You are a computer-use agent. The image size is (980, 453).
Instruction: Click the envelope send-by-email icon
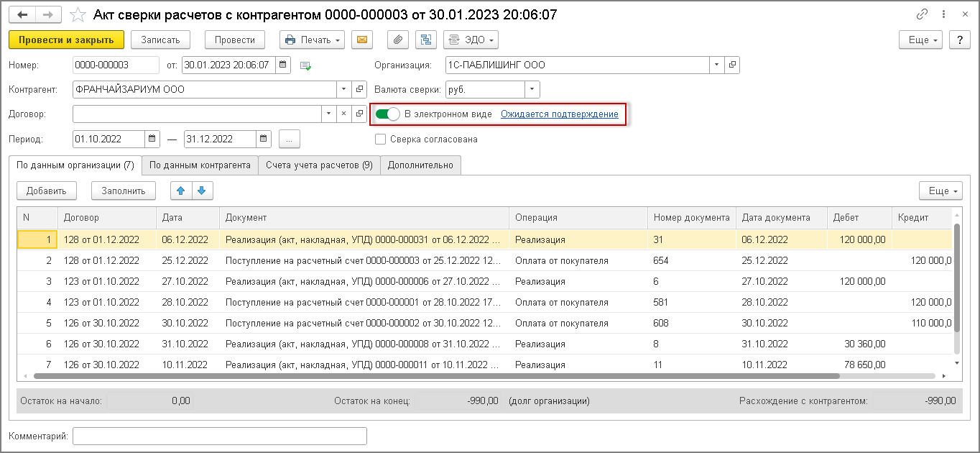[x=362, y=40]
